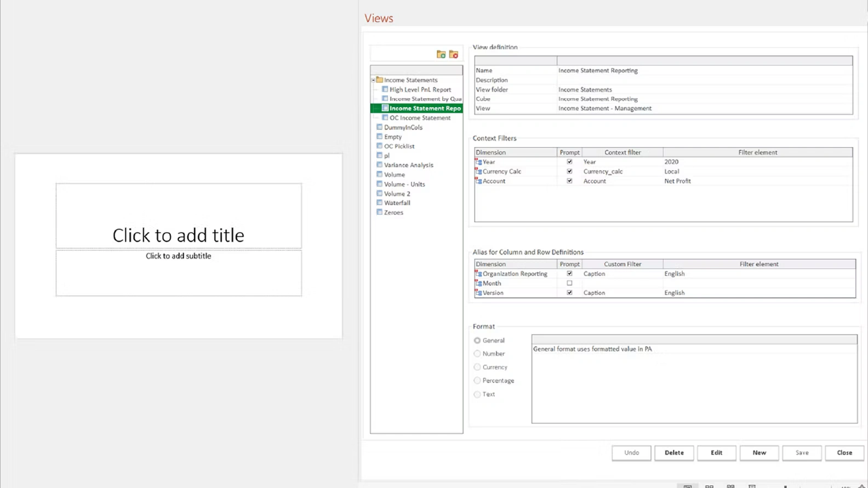Click the slide title placeholder
This screenshot has width=868, height=488.
[x=178, y=235]
